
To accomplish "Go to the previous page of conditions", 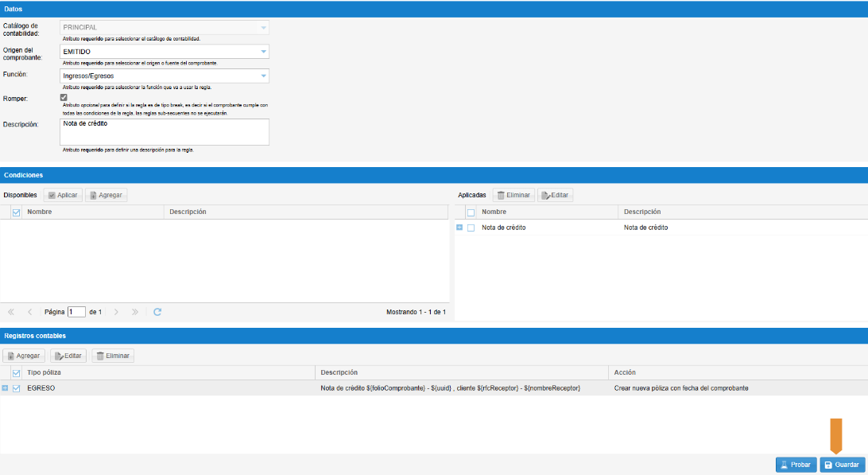I will coord(30,312).
